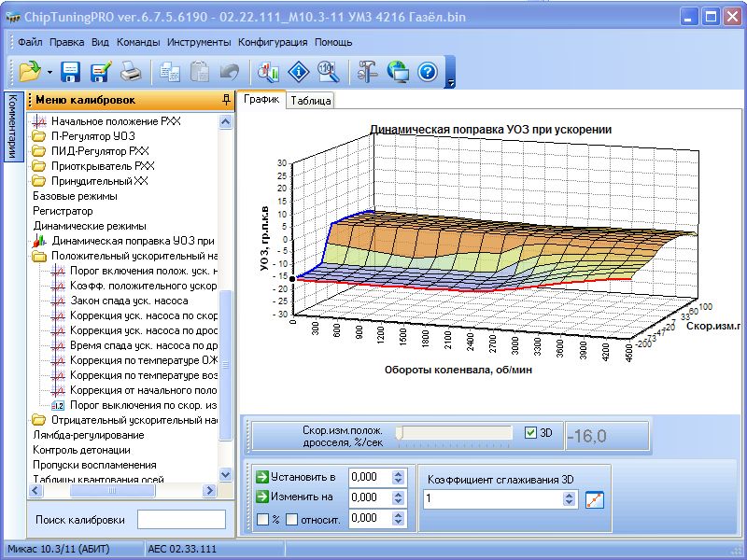
Task: Expand the 'ПИД-Регулятор РХХ' folder
Action: [38, 150]
